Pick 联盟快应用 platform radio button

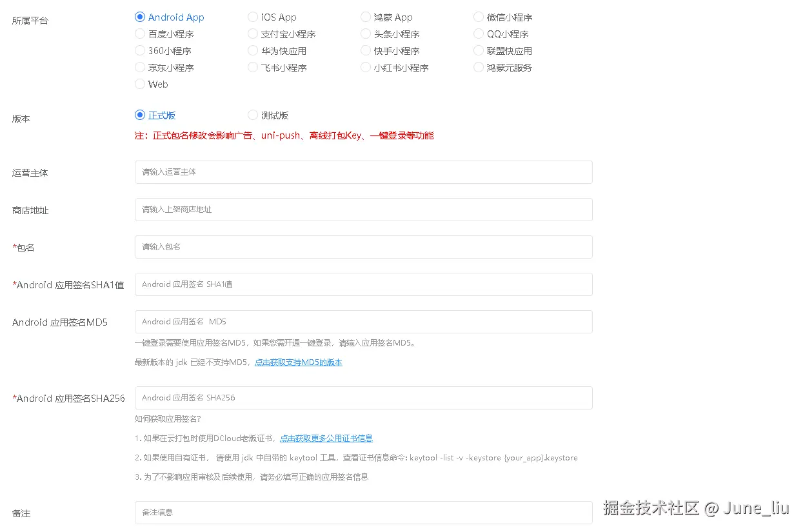(x=479, y=51)
